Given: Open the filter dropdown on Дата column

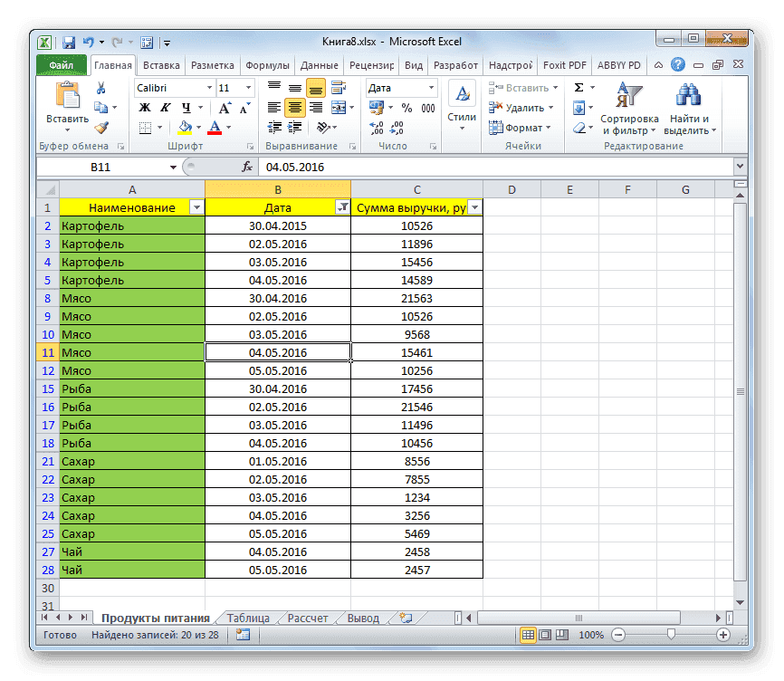Looking at the screenshot, I should point(342,207).
